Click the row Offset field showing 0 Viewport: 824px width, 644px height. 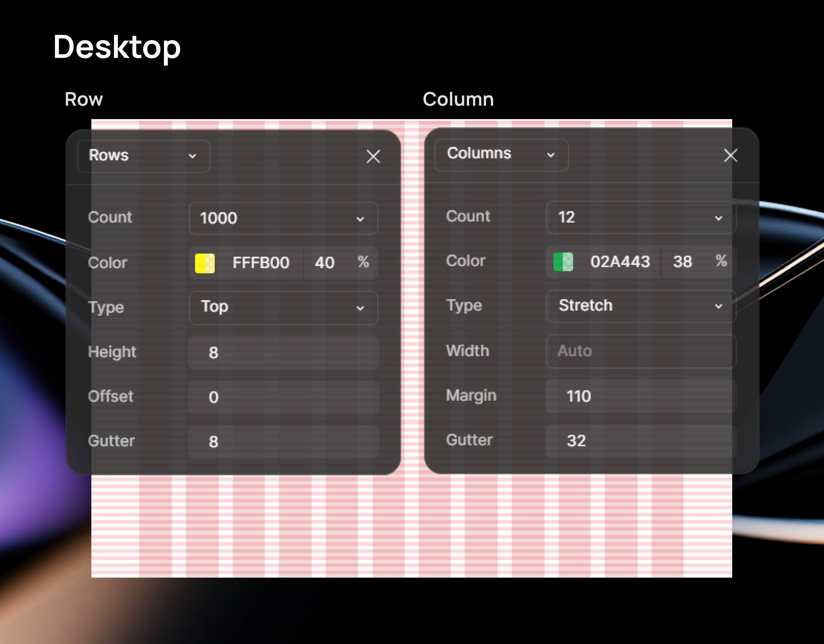[283, 397]
